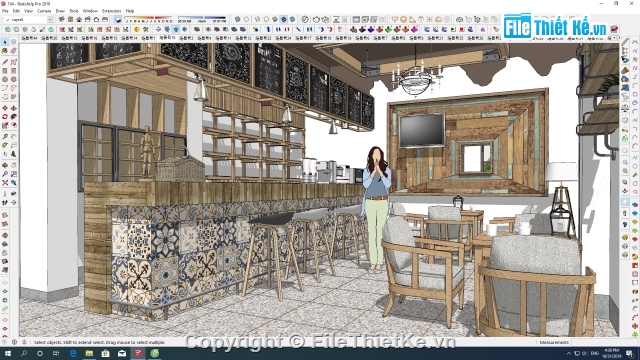Click the wall-mounted TV in the model
The image size is (640, 360).
[x=422, y=131]
